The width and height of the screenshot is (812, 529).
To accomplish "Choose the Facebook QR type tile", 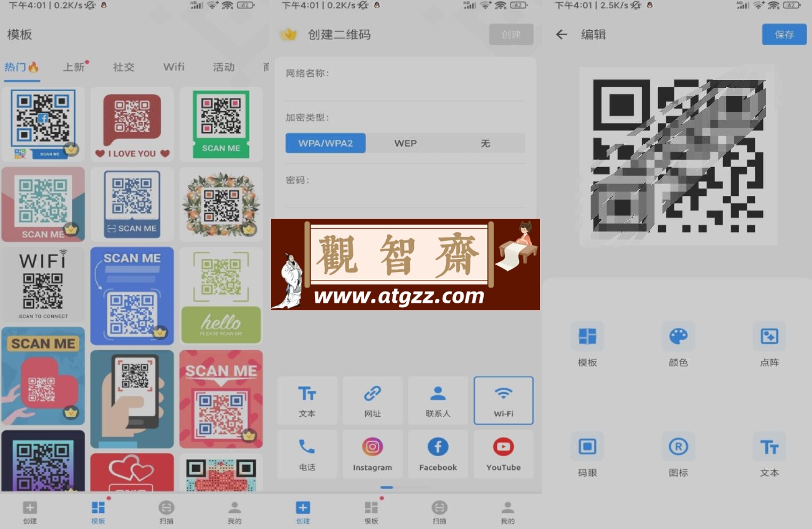I will [438, 454].
